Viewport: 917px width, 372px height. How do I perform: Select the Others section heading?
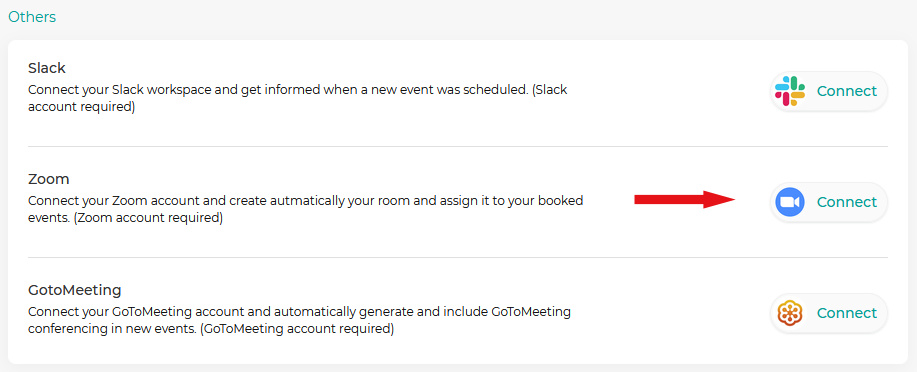point(32,17)
